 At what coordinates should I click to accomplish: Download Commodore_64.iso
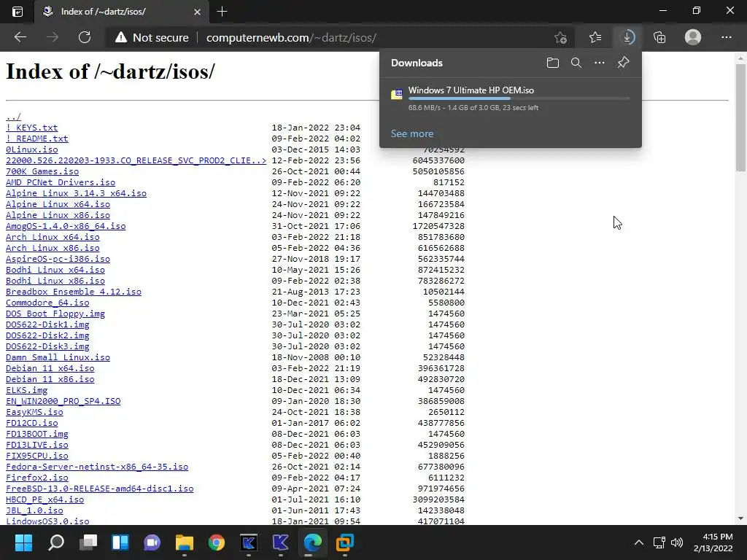(47, 303)
